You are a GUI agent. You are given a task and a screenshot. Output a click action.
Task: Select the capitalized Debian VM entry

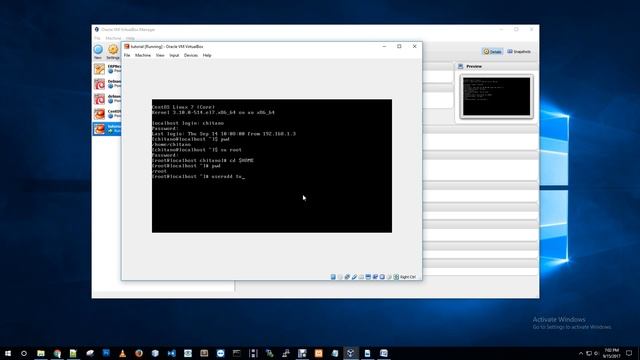click(107, 84)
